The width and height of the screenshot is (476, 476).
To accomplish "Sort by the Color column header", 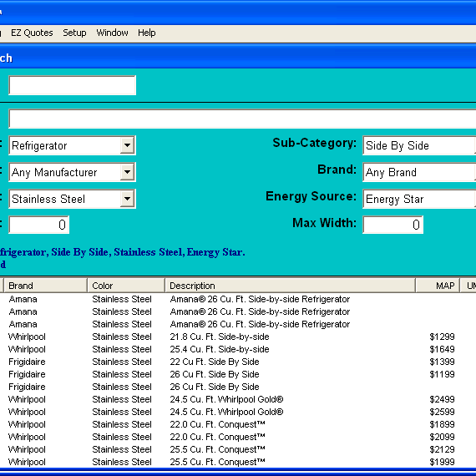I will (x=126, y=286).
